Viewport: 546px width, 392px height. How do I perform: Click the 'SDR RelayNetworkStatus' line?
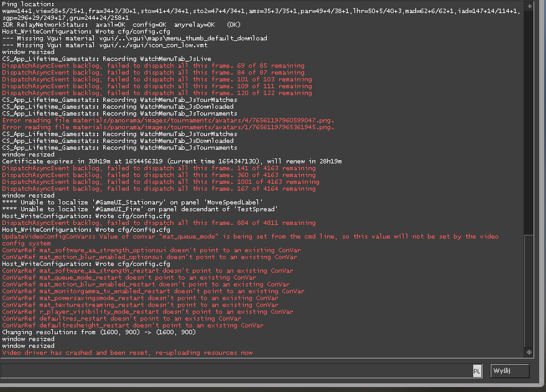121,25
